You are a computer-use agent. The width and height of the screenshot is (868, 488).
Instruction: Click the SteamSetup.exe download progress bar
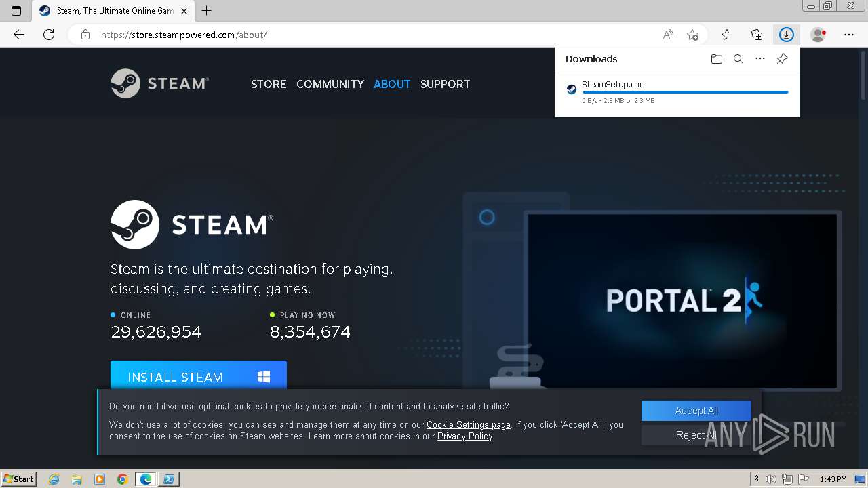pyautogui.click(x=685, y=92)
